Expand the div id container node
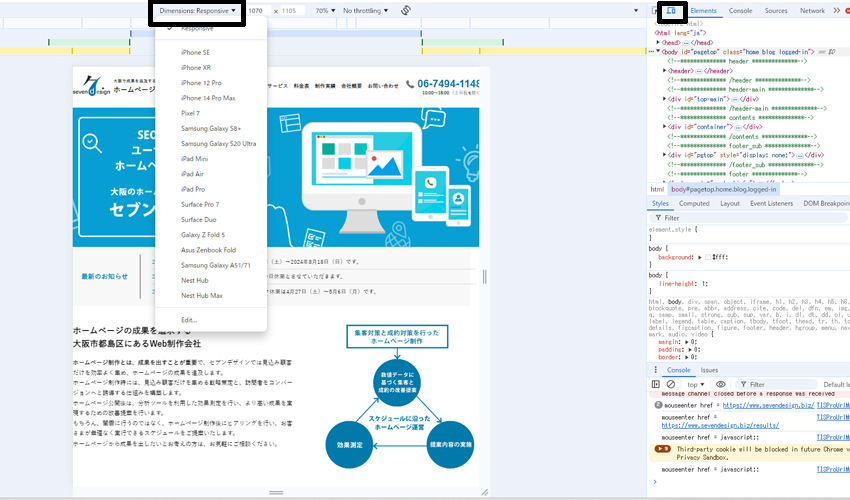This screenshot has height=500, width=850. click(x=665, y=126)
